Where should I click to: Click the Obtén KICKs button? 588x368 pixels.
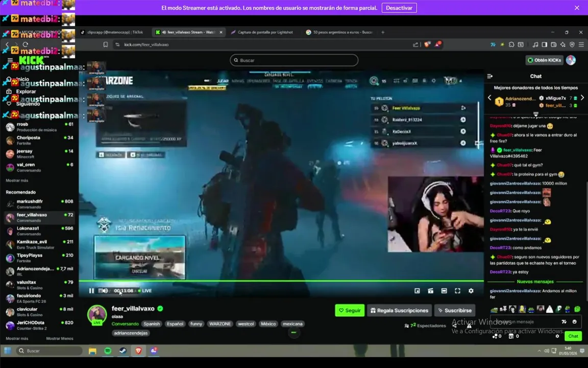click(x=545, y=60)
